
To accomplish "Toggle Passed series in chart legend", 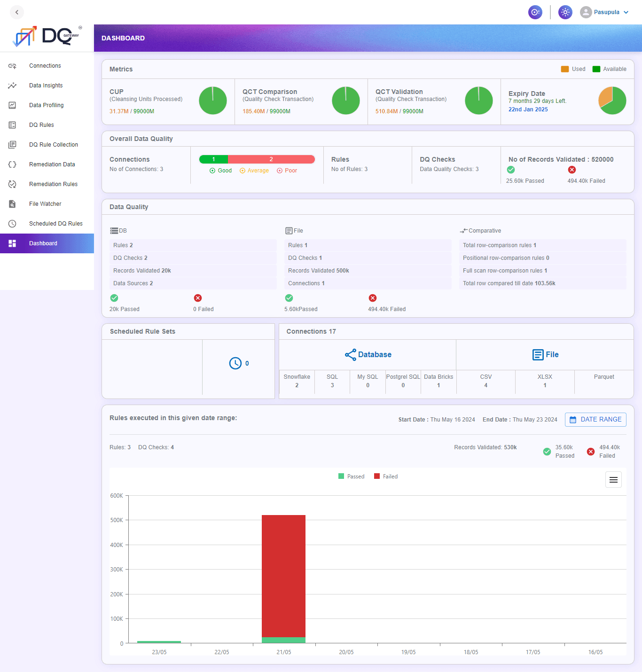I will tap(352, 477).
